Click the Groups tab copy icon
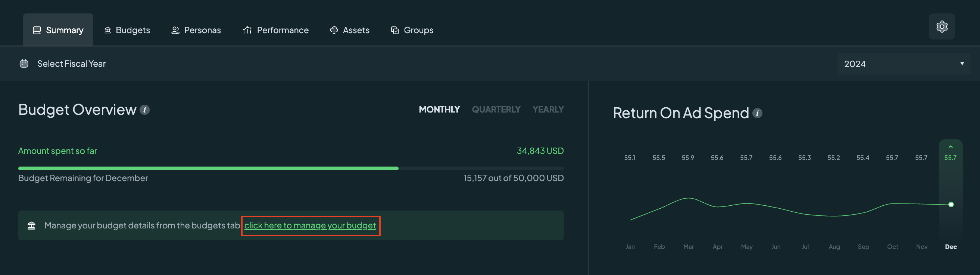Screen dimensions: 980x275 pyautogui.click(x=395, y=31)
